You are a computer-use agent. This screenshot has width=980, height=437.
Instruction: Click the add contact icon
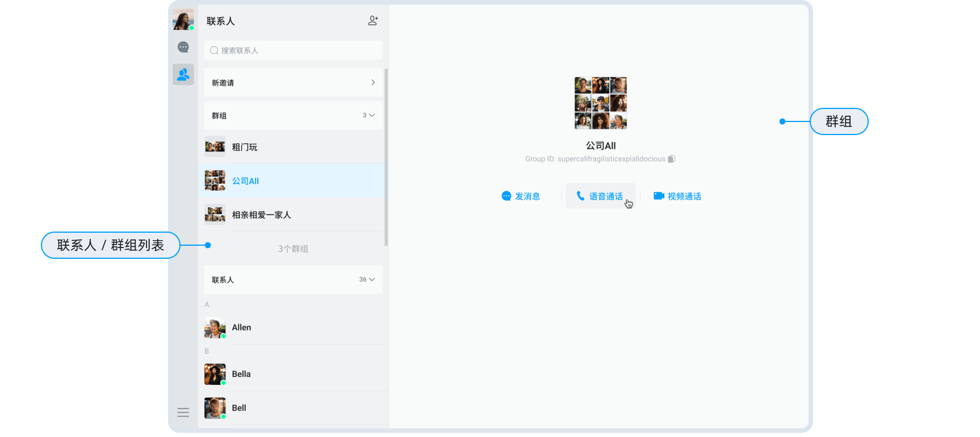tap(373, 21)
